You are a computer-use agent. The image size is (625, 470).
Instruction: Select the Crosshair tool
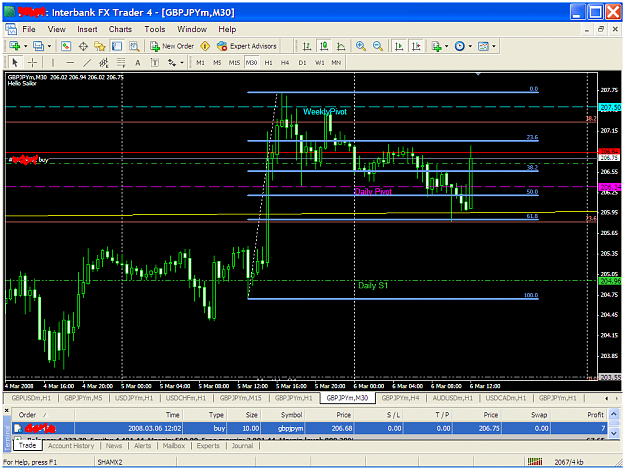click(33, 63)
